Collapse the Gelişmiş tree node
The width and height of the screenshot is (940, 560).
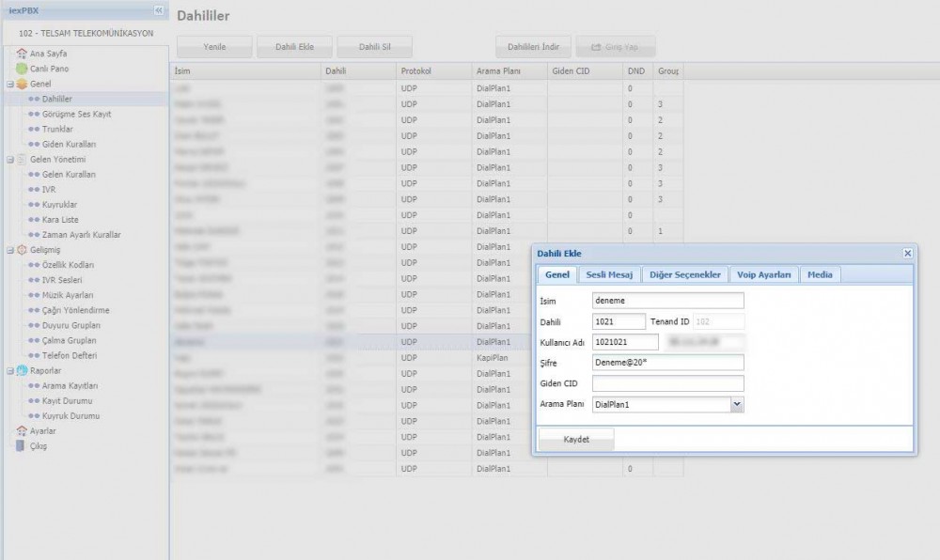click(x=10, y=250)
